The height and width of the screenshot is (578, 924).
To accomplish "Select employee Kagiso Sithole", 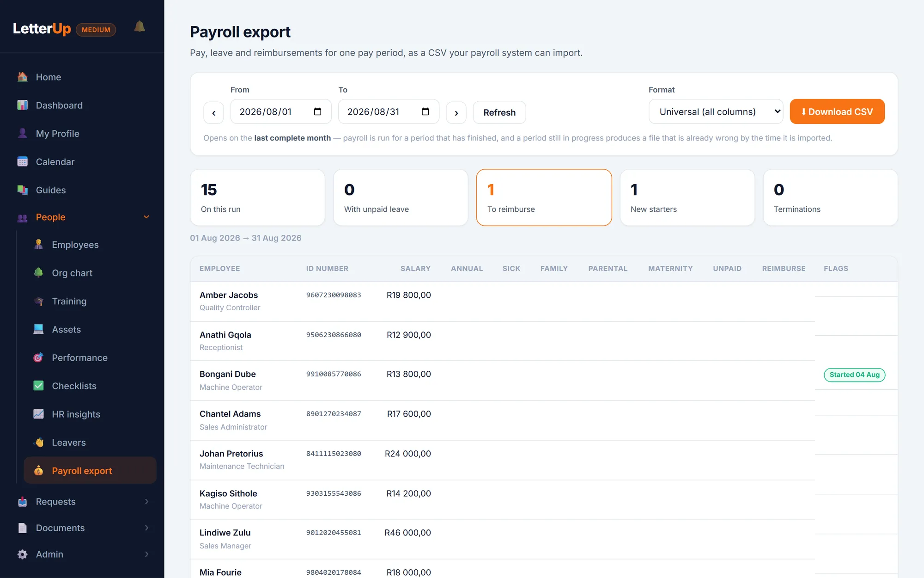I will coord(228,493).
